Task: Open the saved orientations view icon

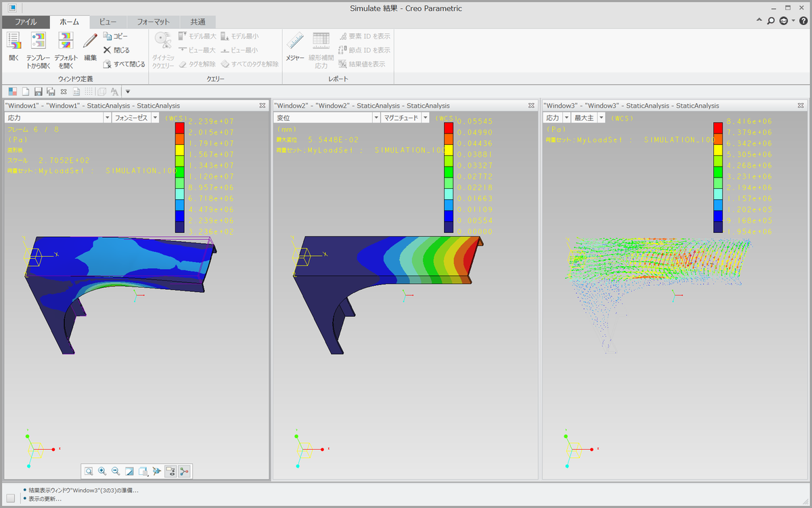Action: [x=143, y=471]
